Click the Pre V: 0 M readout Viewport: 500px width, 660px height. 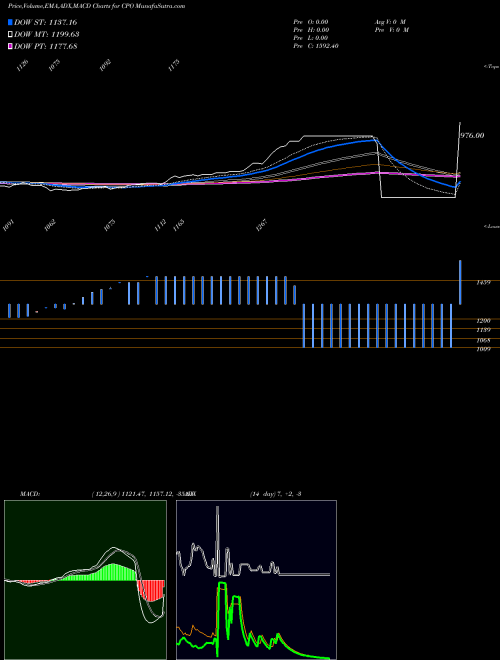(391, 30)
